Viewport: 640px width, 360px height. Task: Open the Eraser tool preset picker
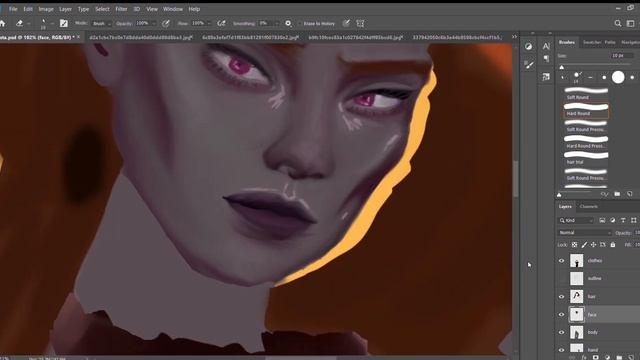point(22,24)
